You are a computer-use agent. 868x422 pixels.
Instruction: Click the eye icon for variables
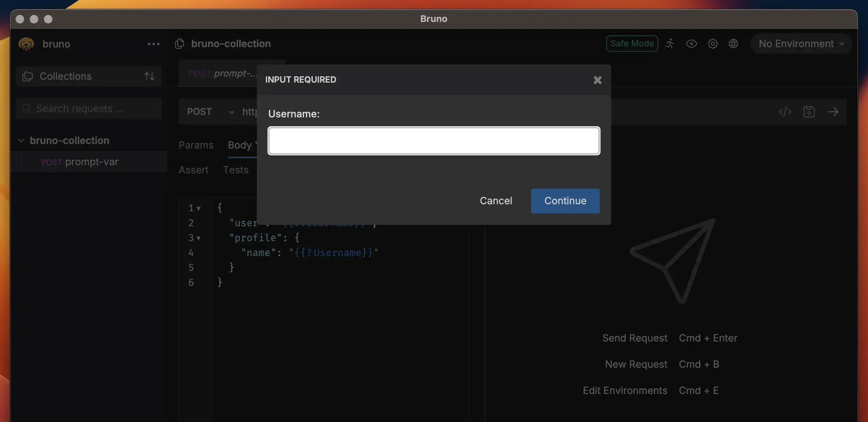tap(691, 44)
